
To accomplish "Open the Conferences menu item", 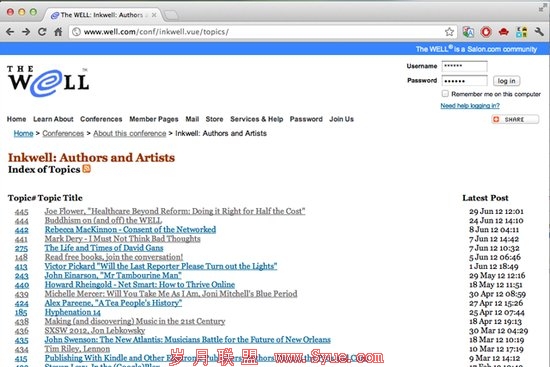I will pyautogui.click(x=101, y=119).
